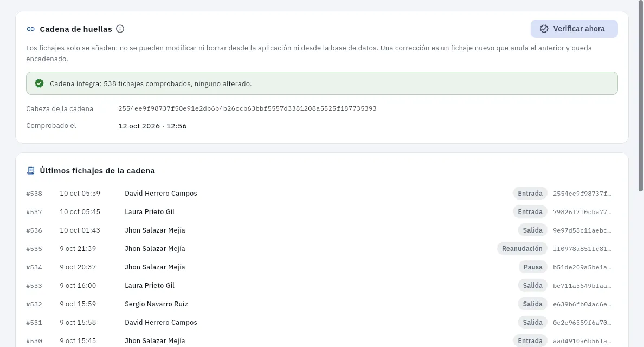Image resolution: width=644 pixels, height=347 pixels.
Task: Click the page vertical scrollbar
Action: pyautogui.click(x=641, y=95)
